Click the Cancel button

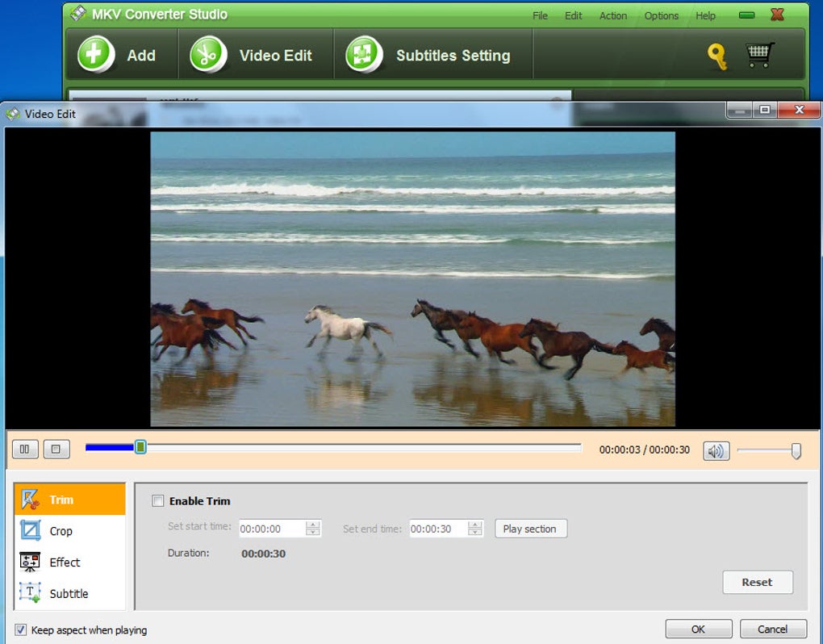tap(773, 629)
